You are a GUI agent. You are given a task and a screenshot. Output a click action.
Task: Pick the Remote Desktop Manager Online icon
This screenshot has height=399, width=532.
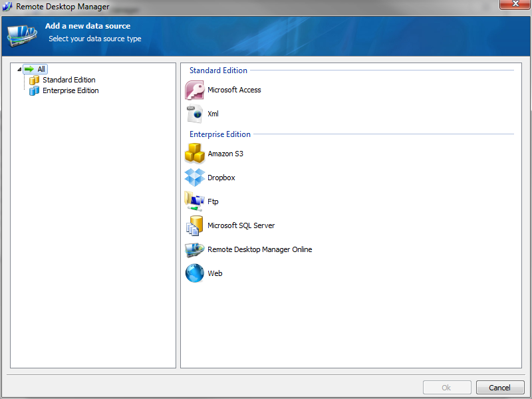(194, 249)
